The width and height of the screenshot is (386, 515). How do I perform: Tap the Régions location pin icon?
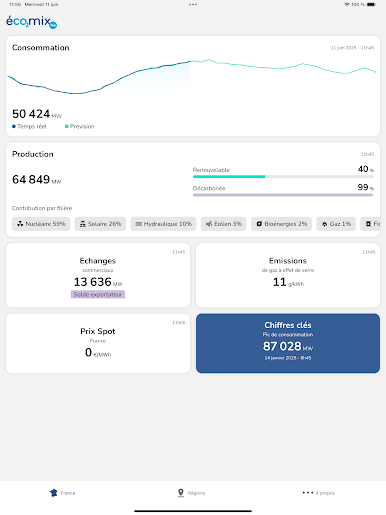click(181, 493)
